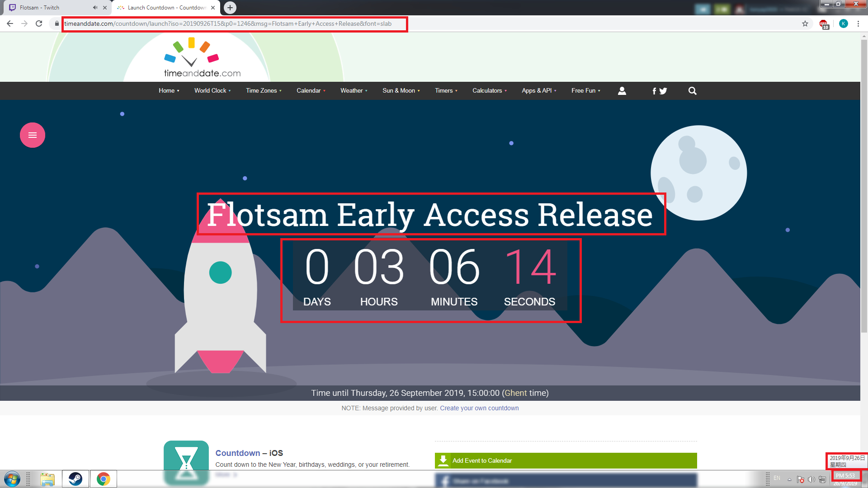Screen dimensions: 868x488
Task: Click the timeanddate.com logo
Action: click(202, 58)
